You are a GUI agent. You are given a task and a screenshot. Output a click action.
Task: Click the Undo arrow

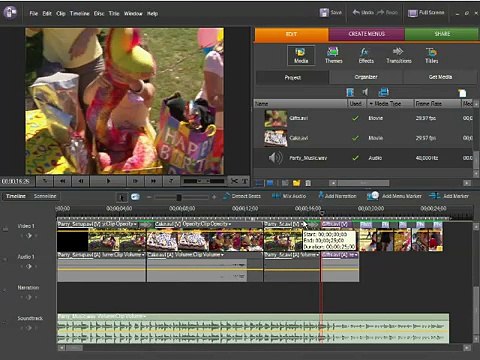356,13
